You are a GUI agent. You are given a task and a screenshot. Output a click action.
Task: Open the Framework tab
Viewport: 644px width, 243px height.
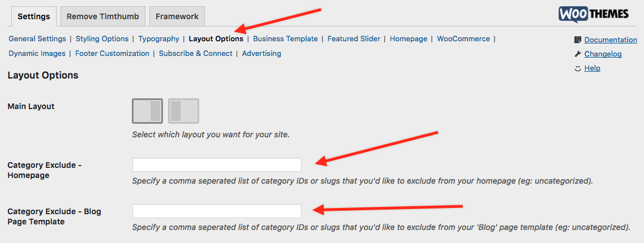pyautogui.click(x=177, y=17)
